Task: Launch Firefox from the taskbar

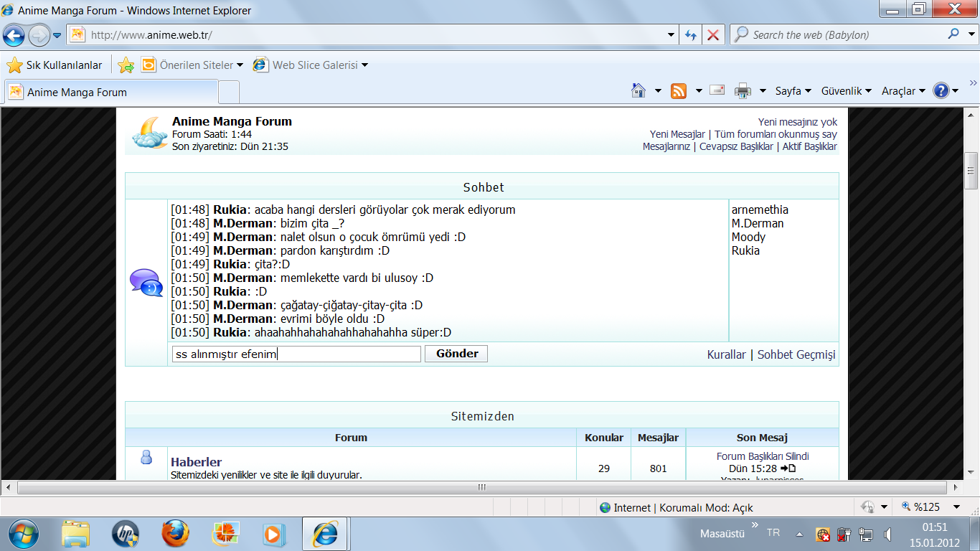Action: pyautogui.click(x=175, y=534)
